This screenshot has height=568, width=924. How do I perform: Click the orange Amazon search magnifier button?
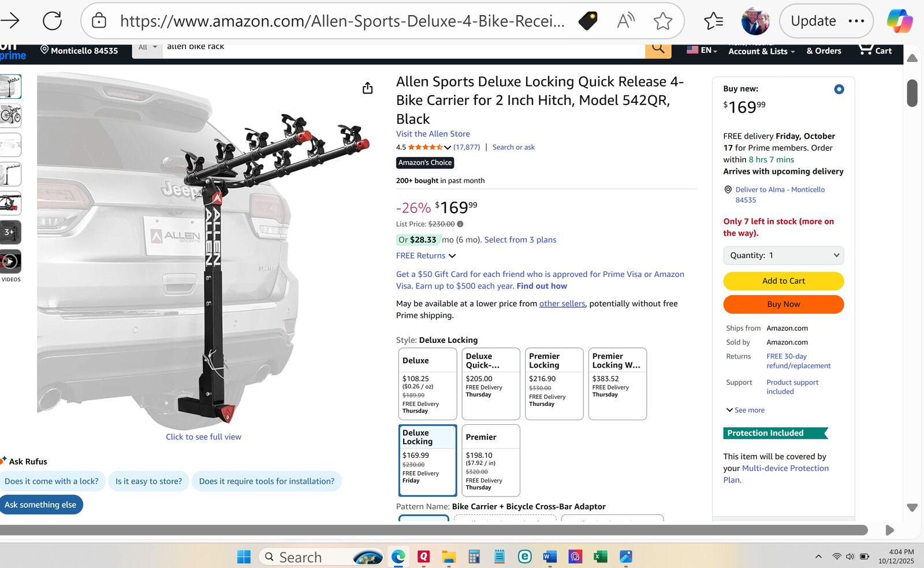click(658, 49)
